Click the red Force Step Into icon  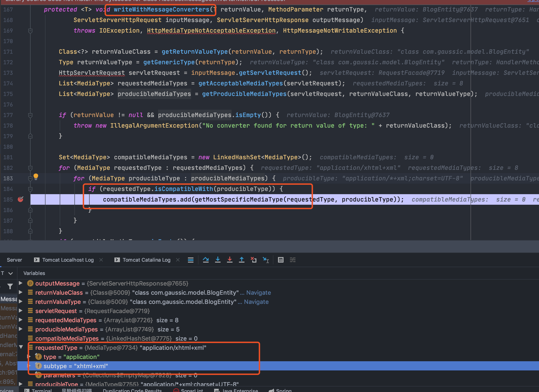click(x=230, y=260)
